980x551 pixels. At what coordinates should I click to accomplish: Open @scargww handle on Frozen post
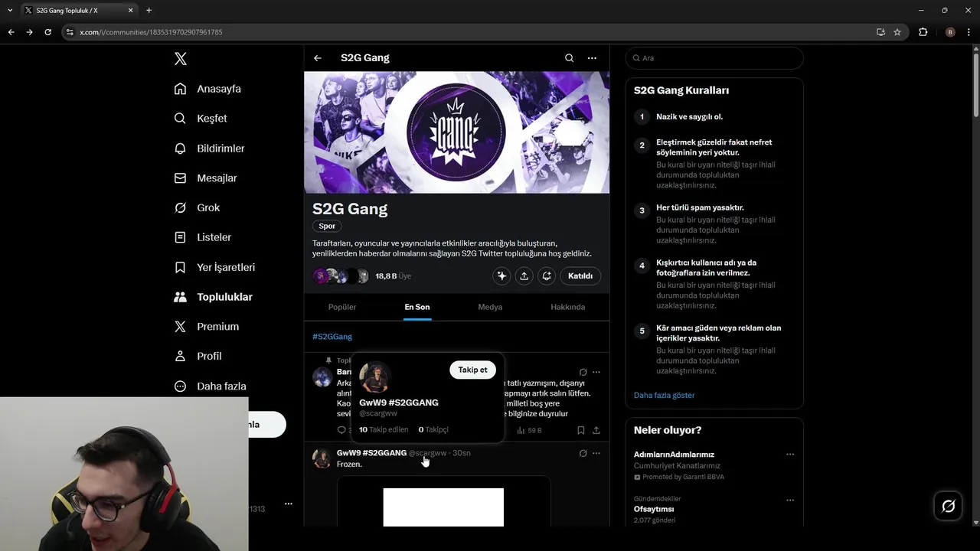(x=427, y=453)
